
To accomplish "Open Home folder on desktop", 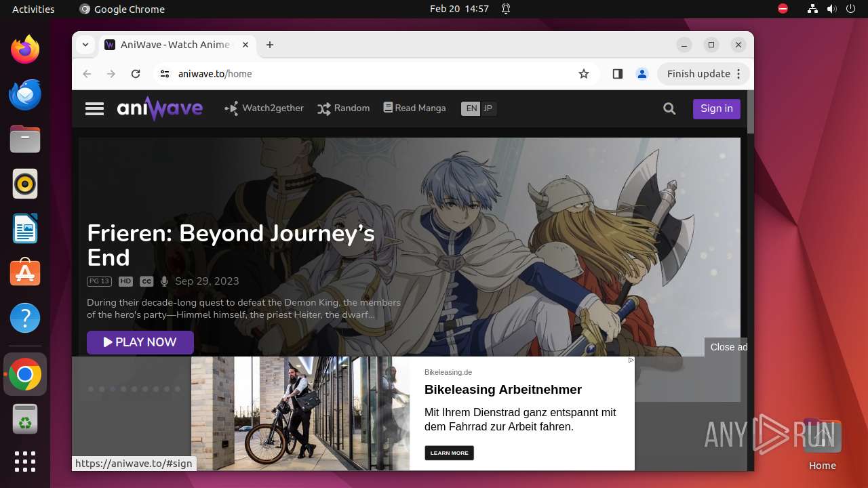I will coord(822,445).
